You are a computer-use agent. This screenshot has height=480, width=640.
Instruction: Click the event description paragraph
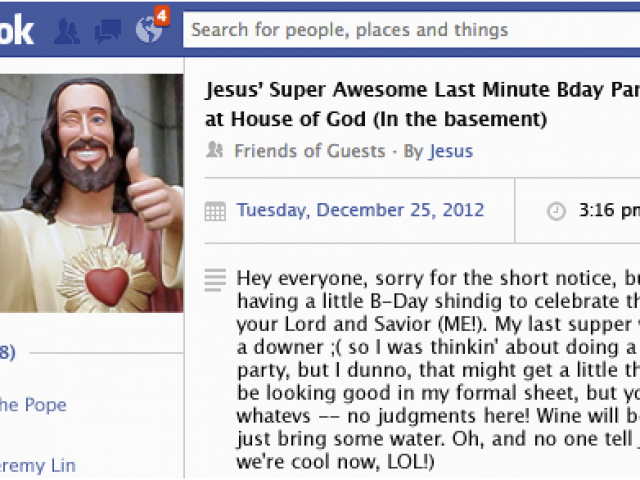[x=438, y=370]
